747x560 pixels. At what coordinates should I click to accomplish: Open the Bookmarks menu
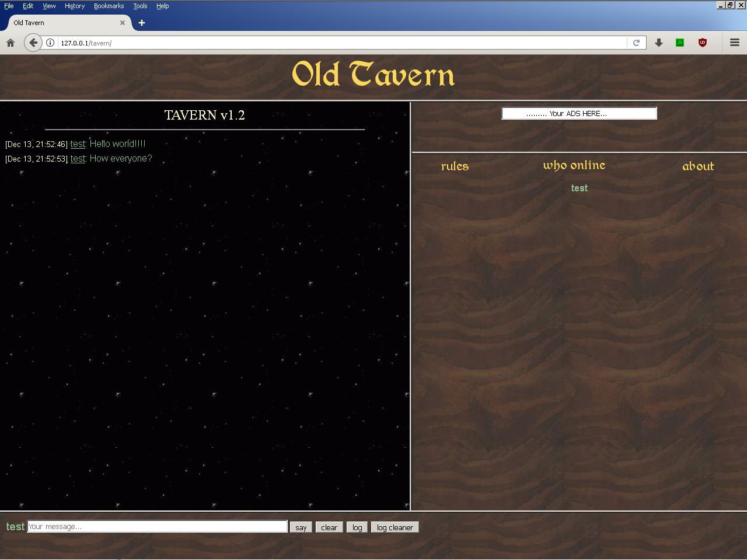pos(109,6)
